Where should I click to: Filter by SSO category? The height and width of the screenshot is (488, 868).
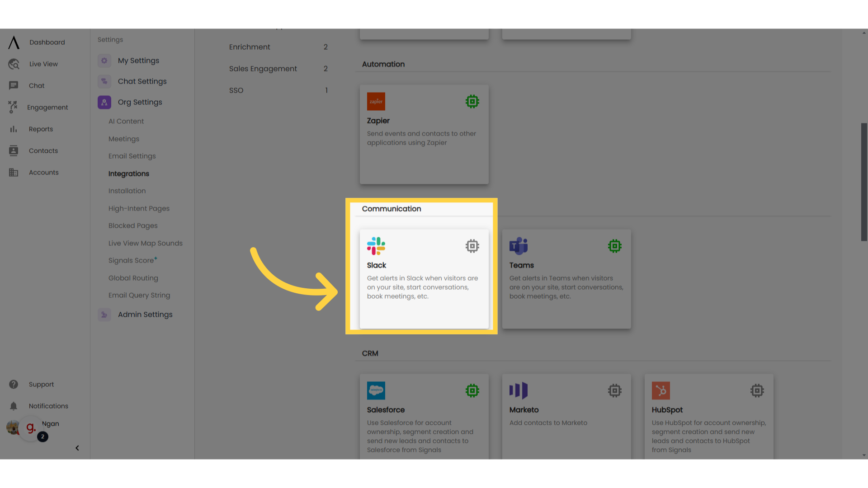coord(278,90)
